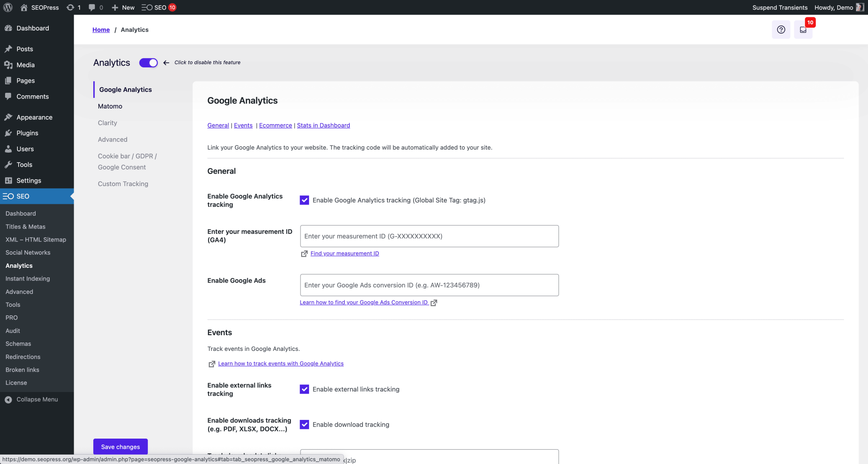Screen dimensions: 868x464
Task: Open SEO admin bar menu with badge
Action: [x=159, y=7]
